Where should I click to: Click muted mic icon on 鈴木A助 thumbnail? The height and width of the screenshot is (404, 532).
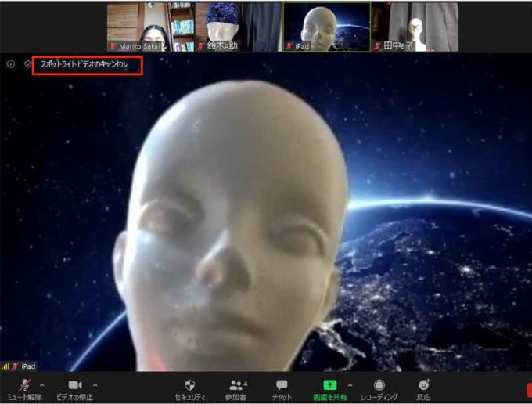click(x=201, y=46)
